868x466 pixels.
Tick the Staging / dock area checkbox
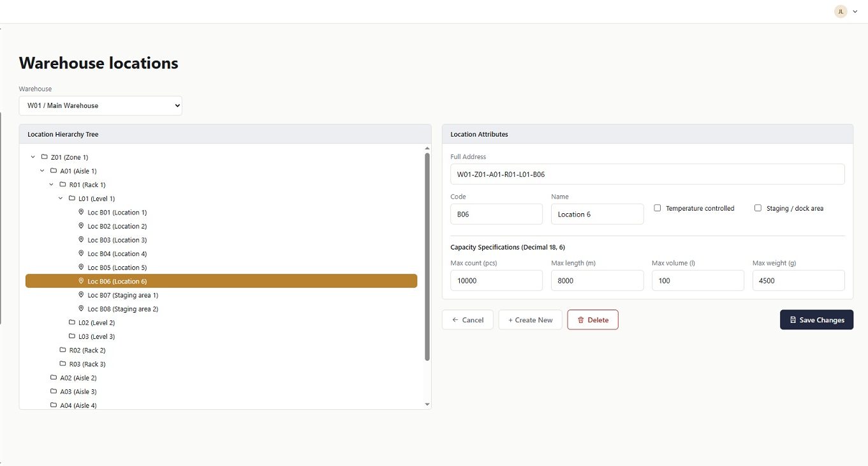[758, 208]
